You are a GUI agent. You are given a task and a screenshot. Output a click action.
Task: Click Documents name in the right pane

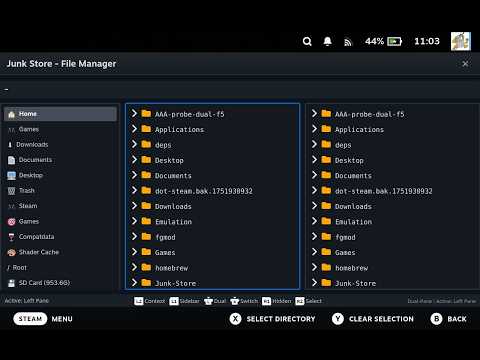point(353,176)
